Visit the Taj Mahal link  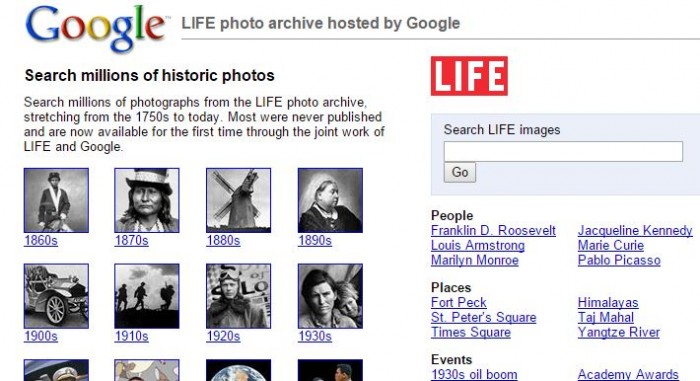coord(605,317)
